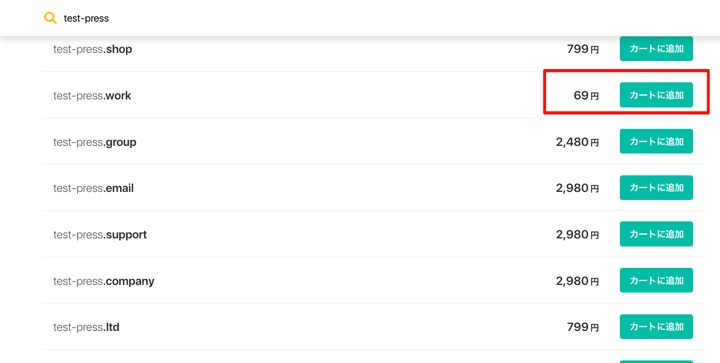720x363 pixels.
Task: Select the test-press.support domain name
Action: [x=100, y=235]
